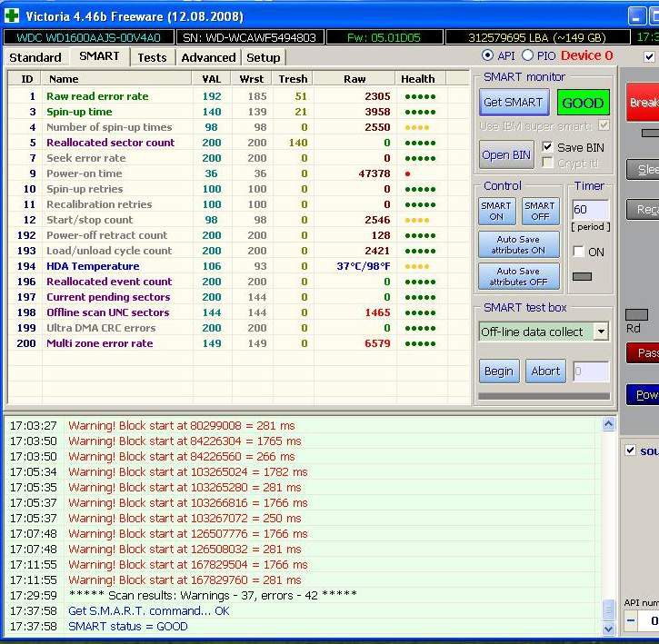Screen dimensions: 659x644
Task: Click the minus API number stepper
Action: click(631, 620)
